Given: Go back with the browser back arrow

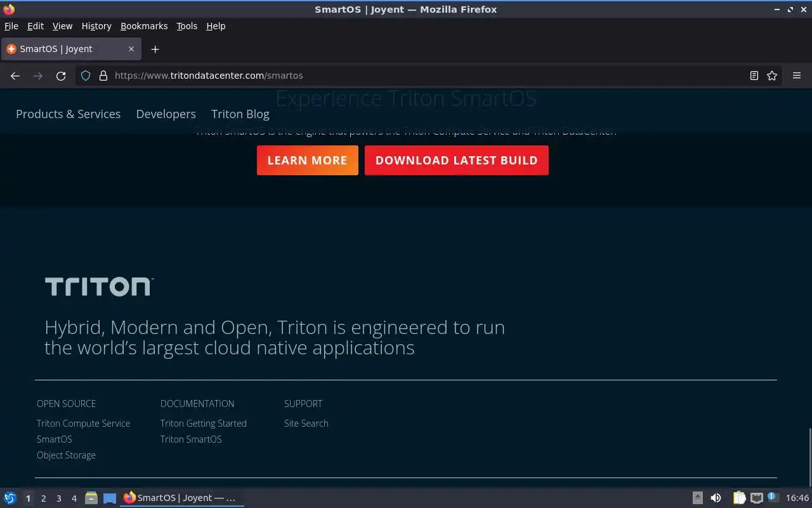Looking at the screenshot, I should (x=15, y=76).
